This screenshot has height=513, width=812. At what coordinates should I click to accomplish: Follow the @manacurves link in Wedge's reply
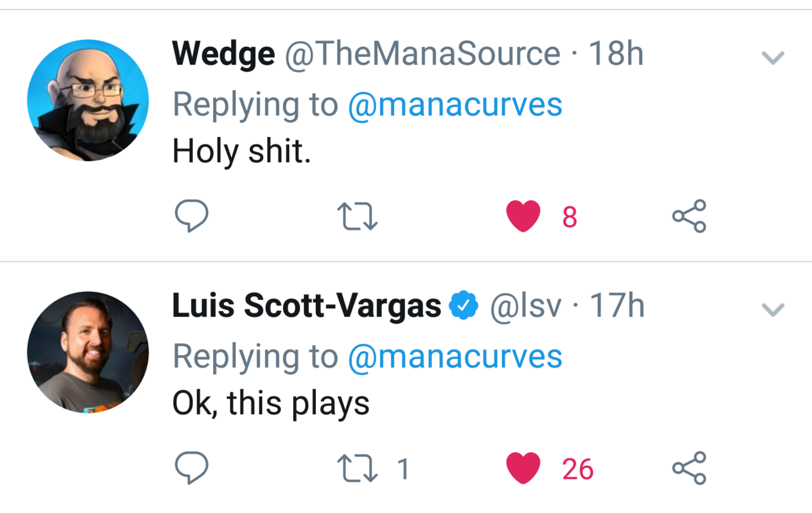coord(454,104)
